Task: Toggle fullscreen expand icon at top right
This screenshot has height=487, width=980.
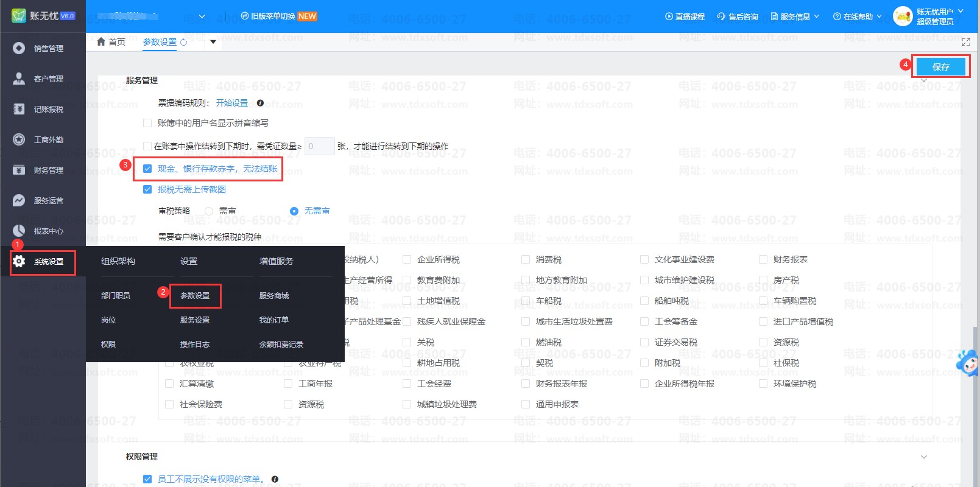Action: 965,42
